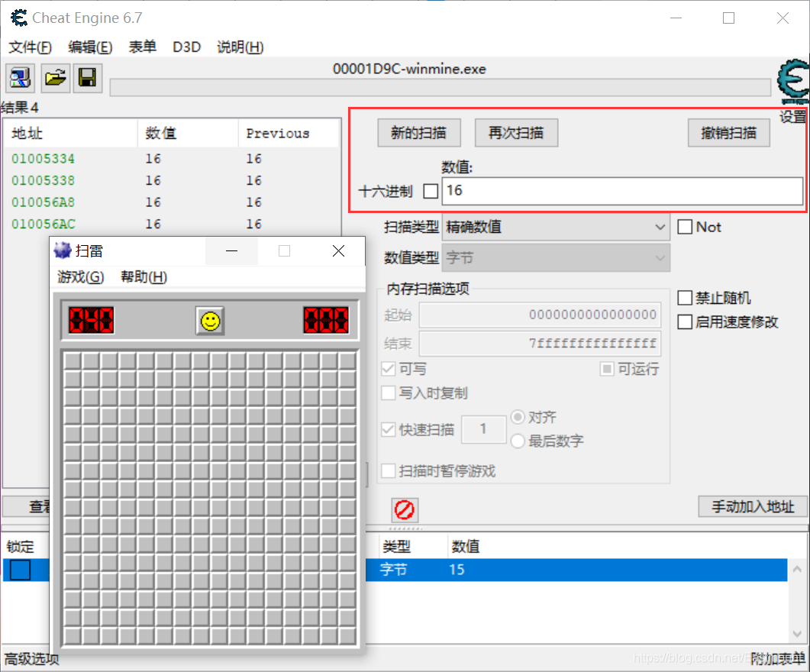Select result address 010056AC
810x672 pixels.
coord(44,225)
